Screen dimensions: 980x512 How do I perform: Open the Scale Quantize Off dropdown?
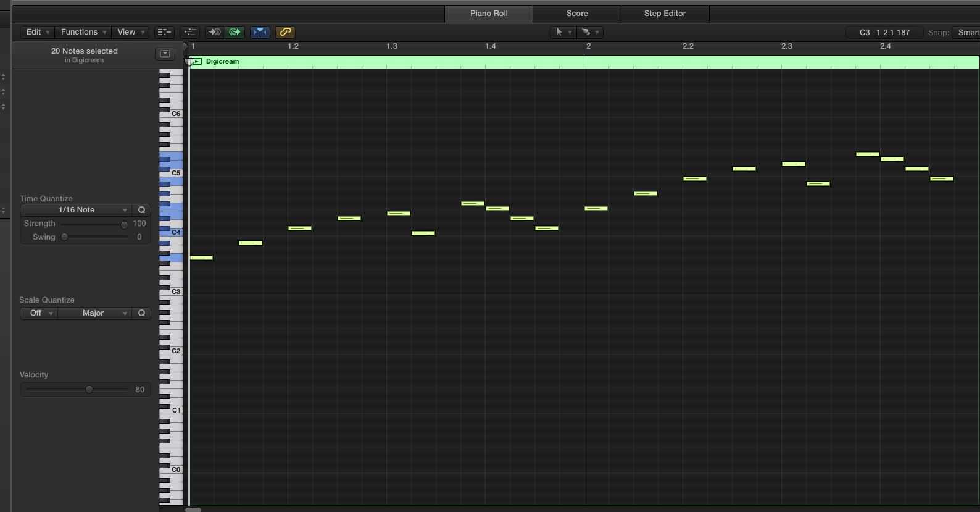39,313
